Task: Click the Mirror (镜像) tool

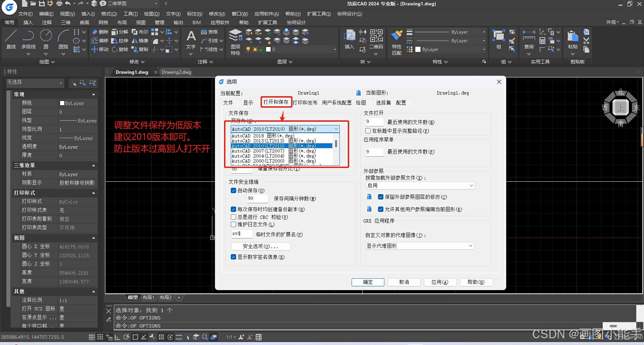Action: tap(140, 41)
